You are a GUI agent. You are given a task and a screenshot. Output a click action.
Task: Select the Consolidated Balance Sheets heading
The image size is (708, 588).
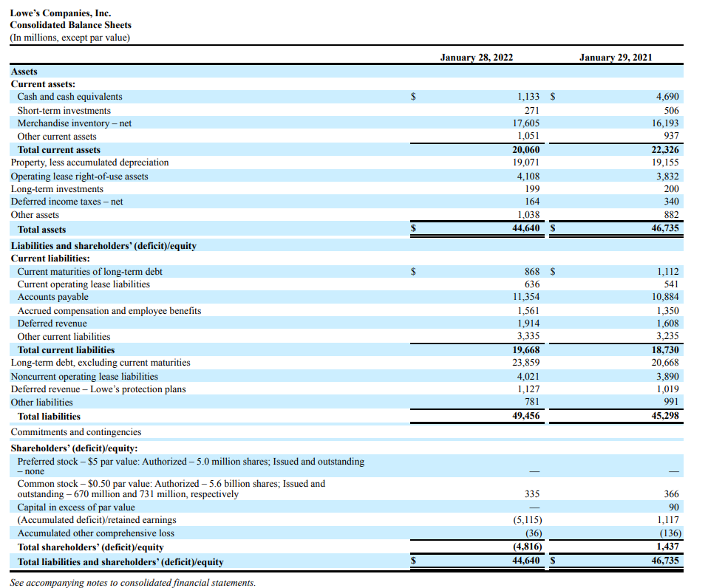(x=70, y=24)
